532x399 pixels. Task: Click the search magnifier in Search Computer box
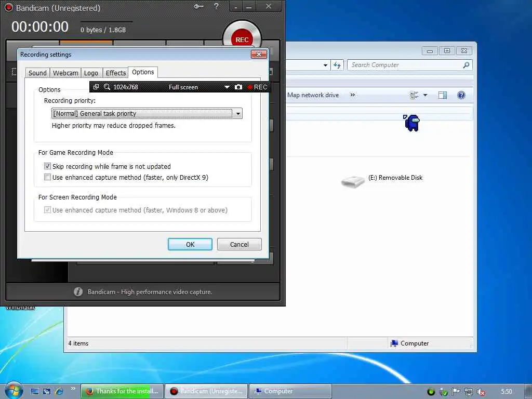(x=467, y=65)
